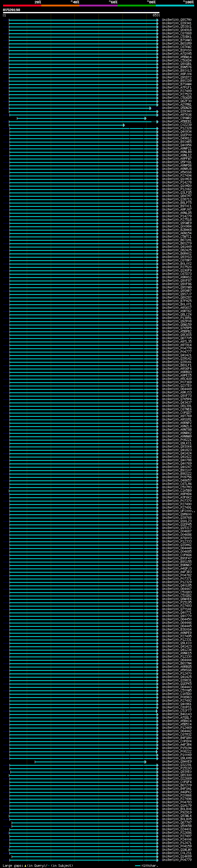Select the UniRef100_Q40185 label

click(x=177, y=586)
